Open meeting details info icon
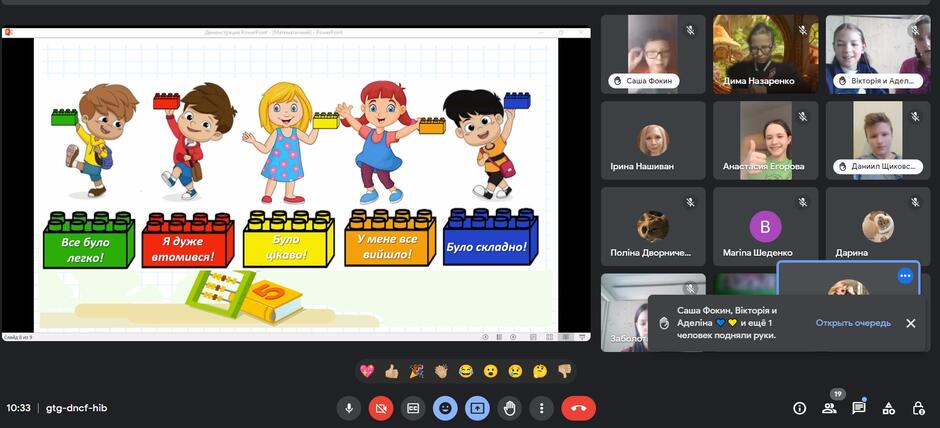Screen dimensions: 940x428 coord(799,408)
